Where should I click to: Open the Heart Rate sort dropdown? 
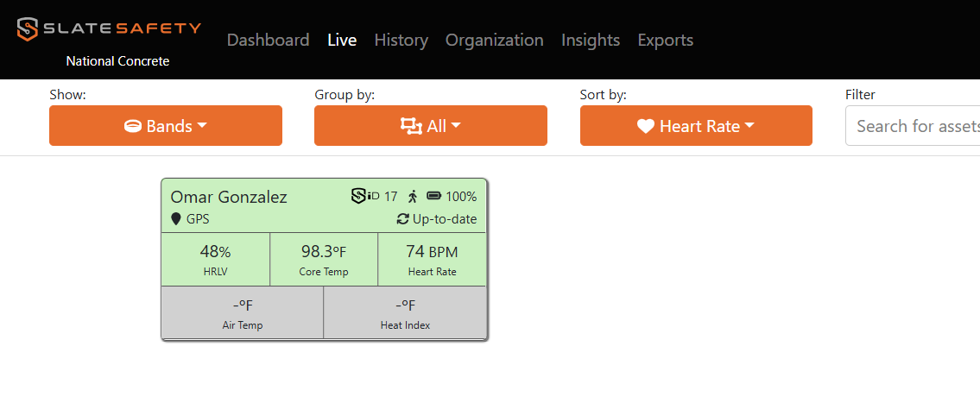pyautogui.click(x=696, y=126)
